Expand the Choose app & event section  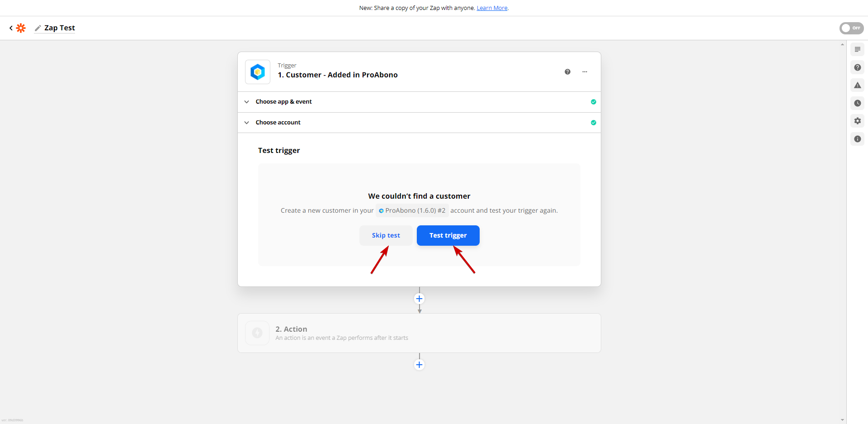point(419,102)
